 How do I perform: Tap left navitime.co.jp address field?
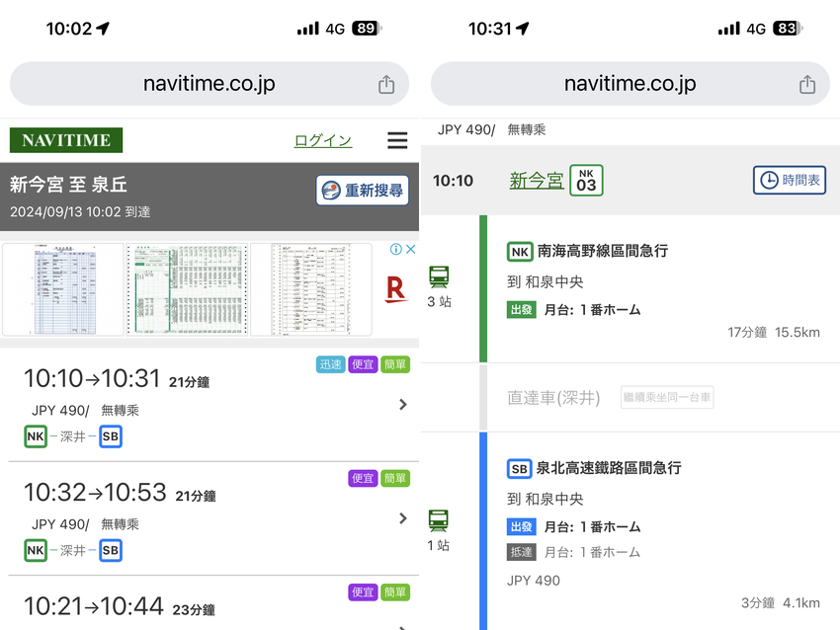210,84
